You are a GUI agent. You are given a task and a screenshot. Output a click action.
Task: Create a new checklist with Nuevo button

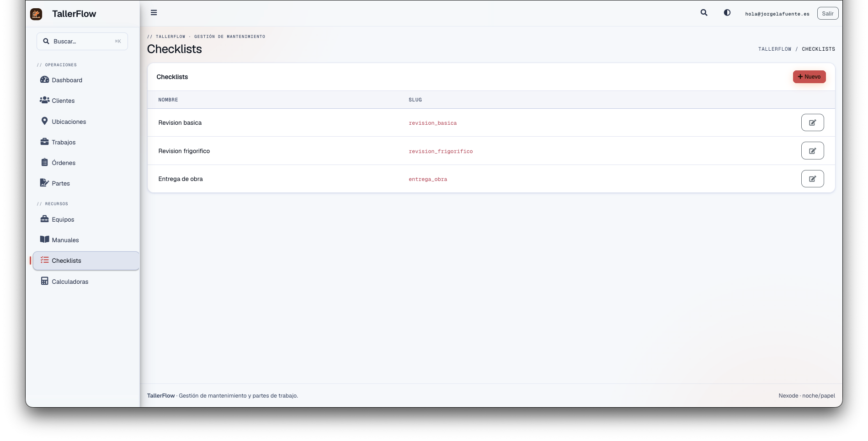tap(809, 77)
